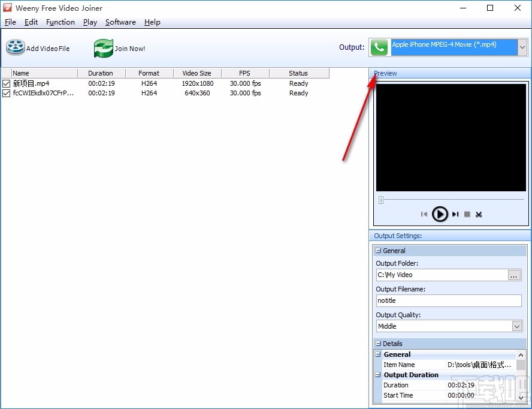Open the Output Quality dropdown

coord(516,326)
